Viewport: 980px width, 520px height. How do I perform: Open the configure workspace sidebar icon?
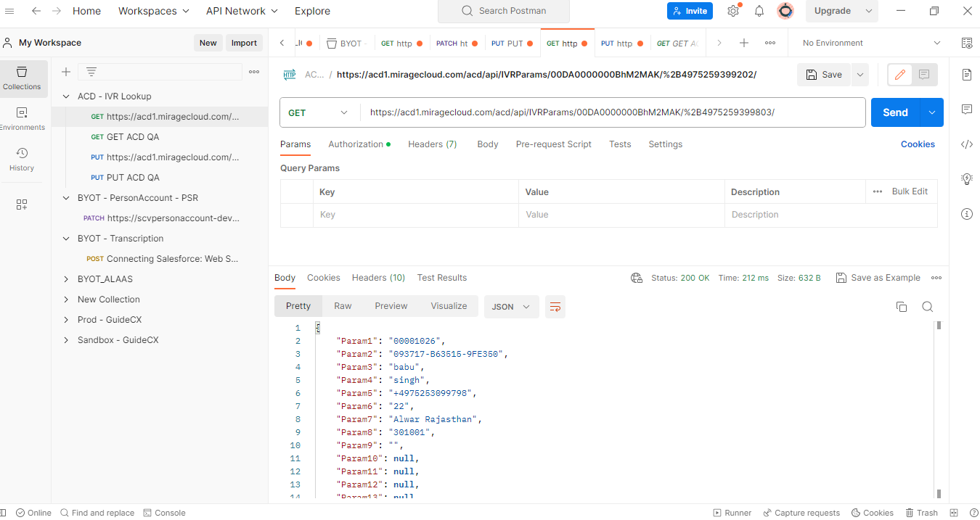pyautogui.click(x=22, y=205)
